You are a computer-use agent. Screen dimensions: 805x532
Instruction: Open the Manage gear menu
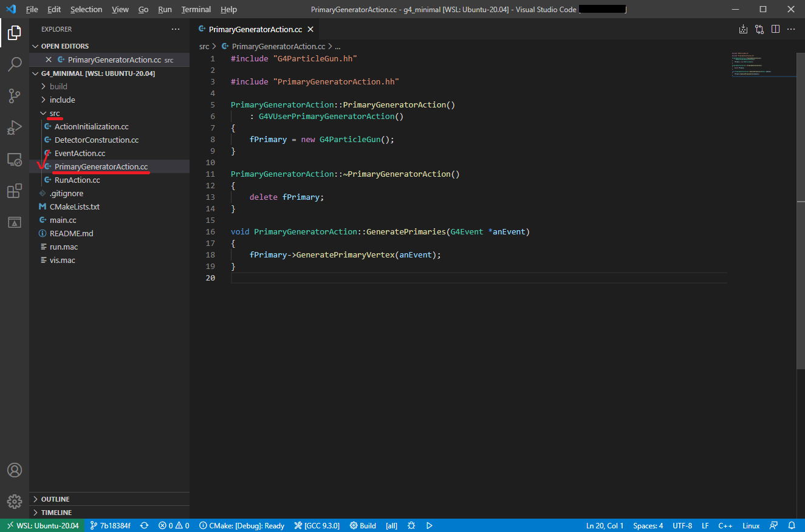(15, 502)
